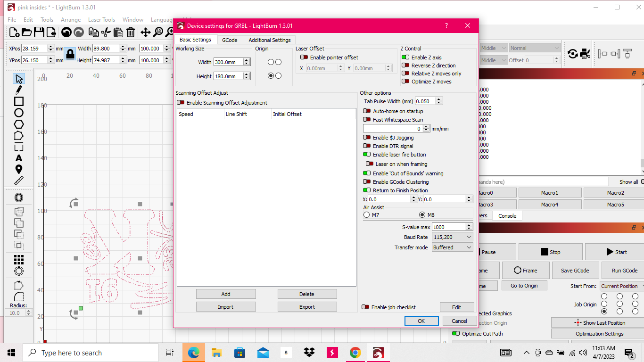
Task: Toggle Enable laser fire button
Action: pyautogui.click(x=367, y=155)
